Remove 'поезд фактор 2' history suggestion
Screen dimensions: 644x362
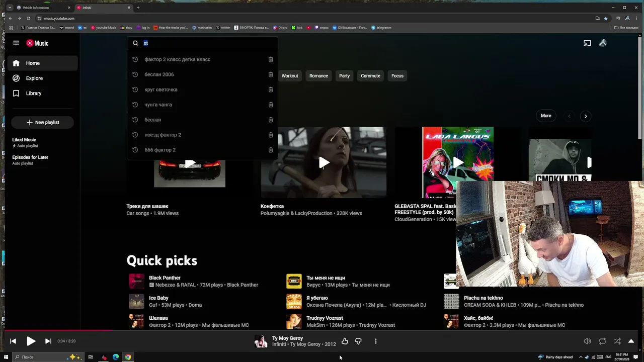271,135
